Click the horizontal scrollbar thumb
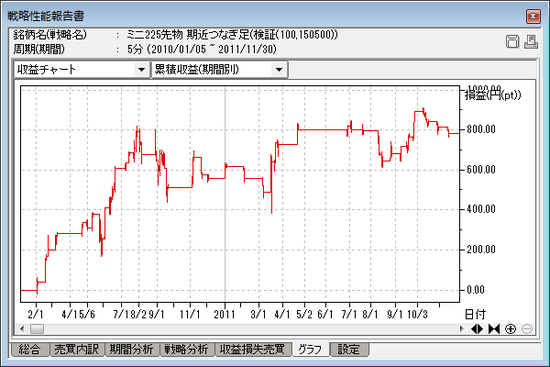 [37, 329]
